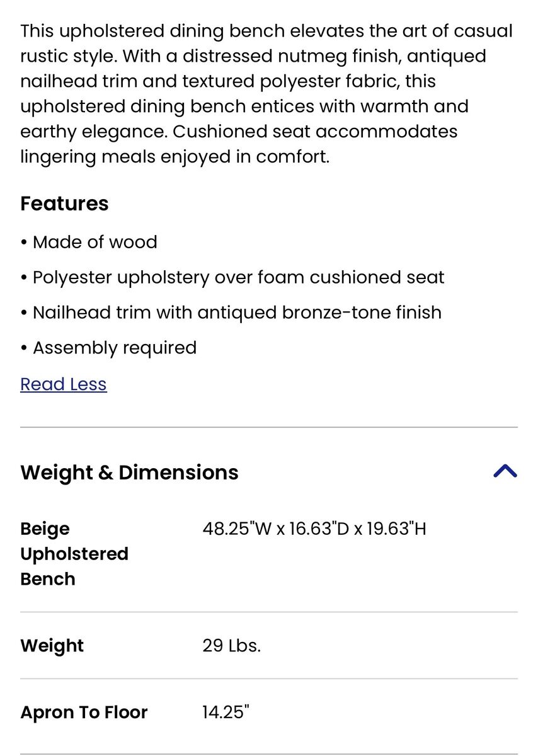Click the Read Less link

pos(64,384)
